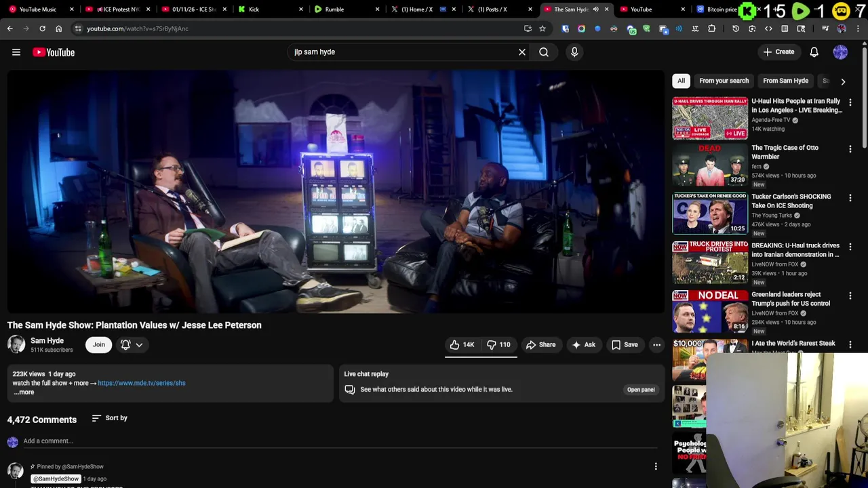Ask about this video

tap(583, 345)
